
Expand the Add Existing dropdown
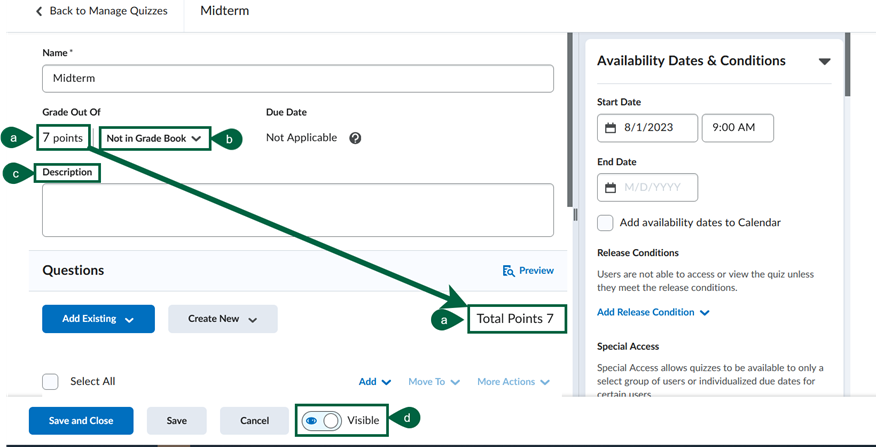[x=98, y=319]
